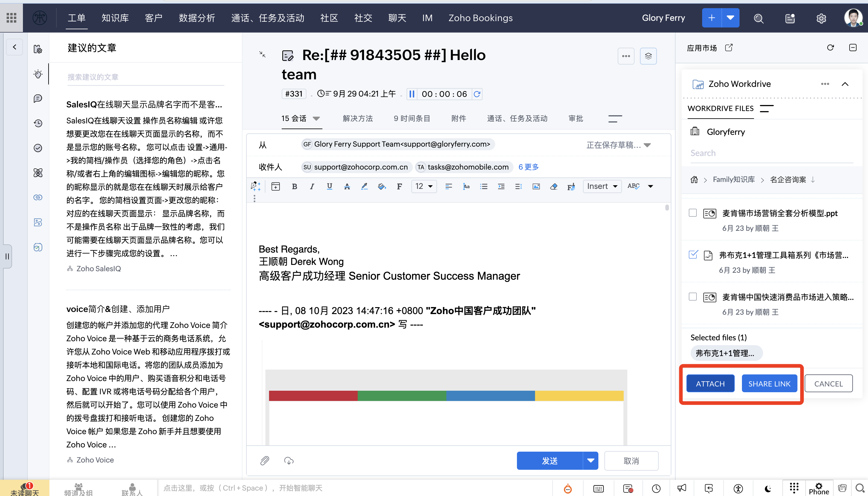Check the 麦肯锡中国快速消费品市场 file checkbox

[692, 296]
